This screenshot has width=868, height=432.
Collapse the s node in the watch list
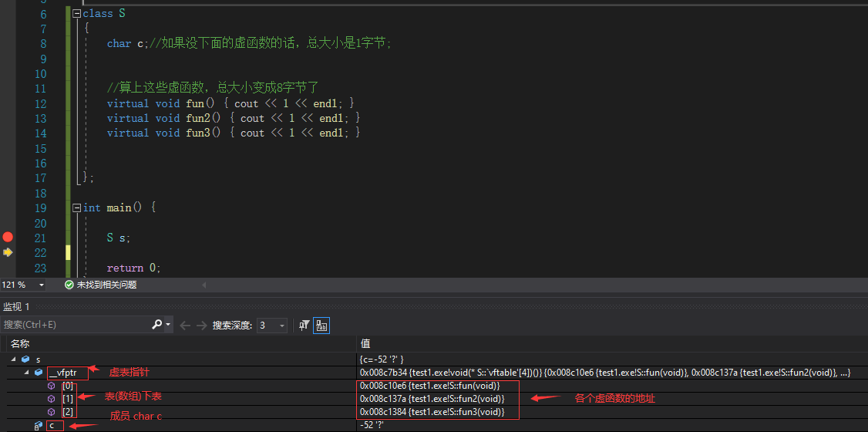(14, 360)
